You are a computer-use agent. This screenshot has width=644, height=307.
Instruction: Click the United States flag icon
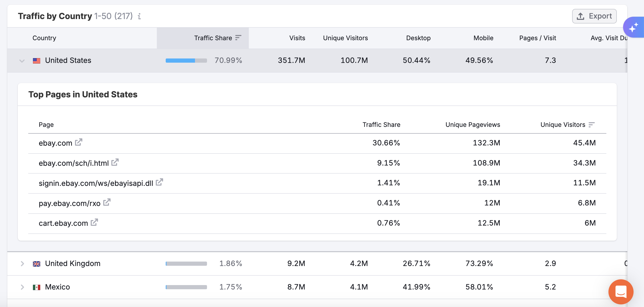(36, 60)
